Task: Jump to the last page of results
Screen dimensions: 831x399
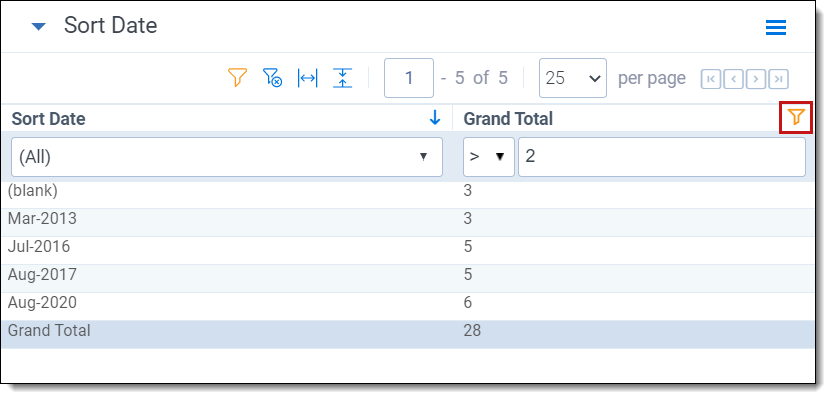Action: coord(779,79)
